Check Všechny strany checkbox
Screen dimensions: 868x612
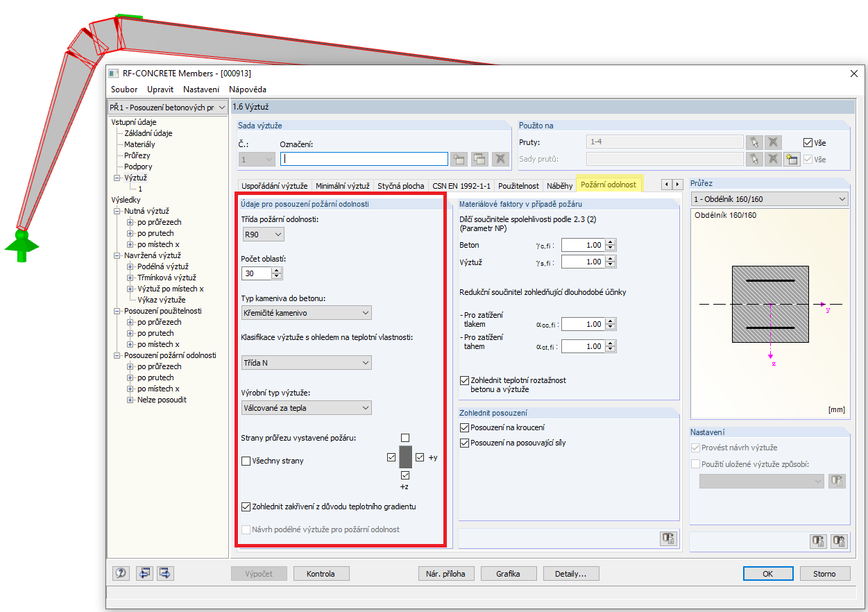246,461
